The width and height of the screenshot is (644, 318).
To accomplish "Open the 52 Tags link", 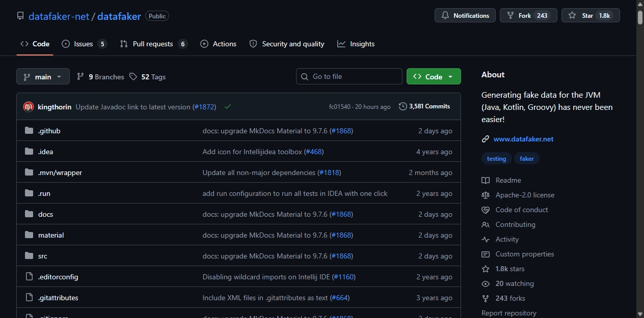I will [147, 77].
